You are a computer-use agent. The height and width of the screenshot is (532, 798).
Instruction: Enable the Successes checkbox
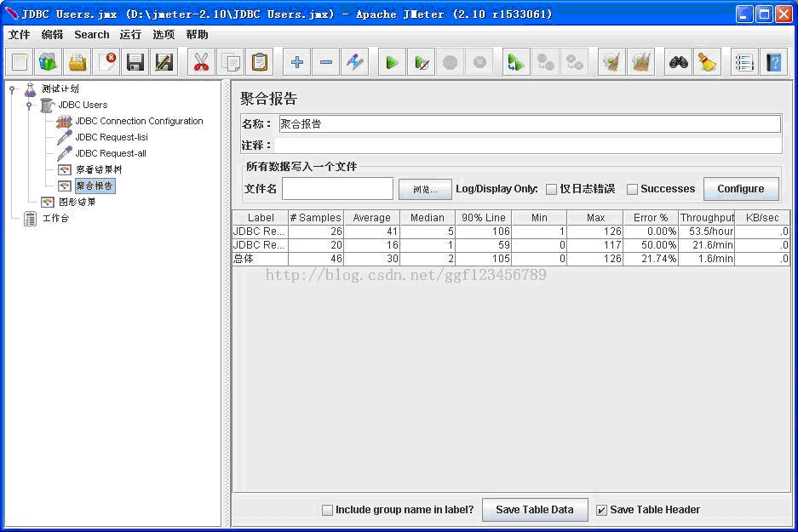point(632,189)
